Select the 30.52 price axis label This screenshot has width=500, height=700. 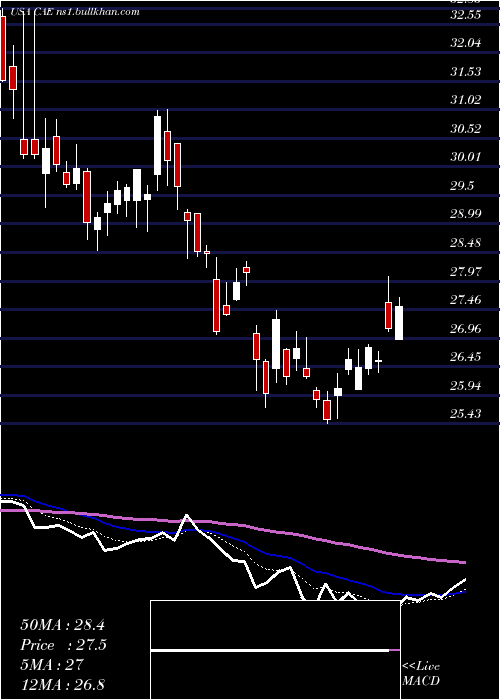(x=466, y=129)
